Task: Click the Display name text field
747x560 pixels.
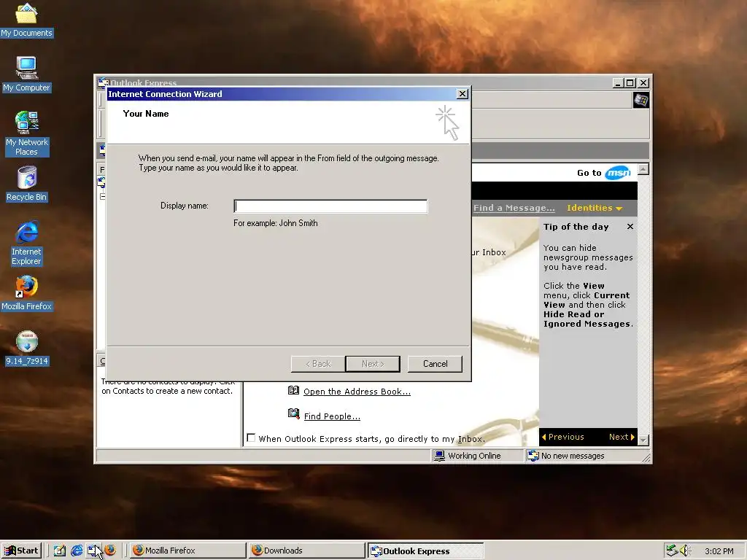Action: tap(330, 206)
